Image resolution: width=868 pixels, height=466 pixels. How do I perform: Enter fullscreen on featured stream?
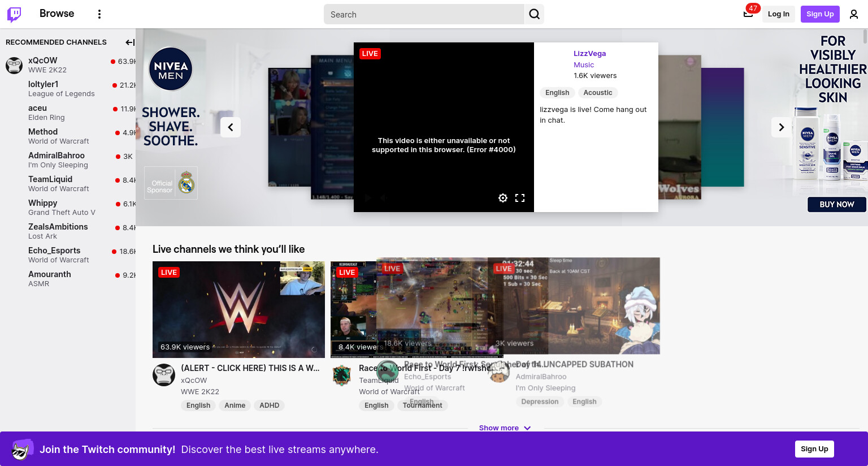coord(520,198)
